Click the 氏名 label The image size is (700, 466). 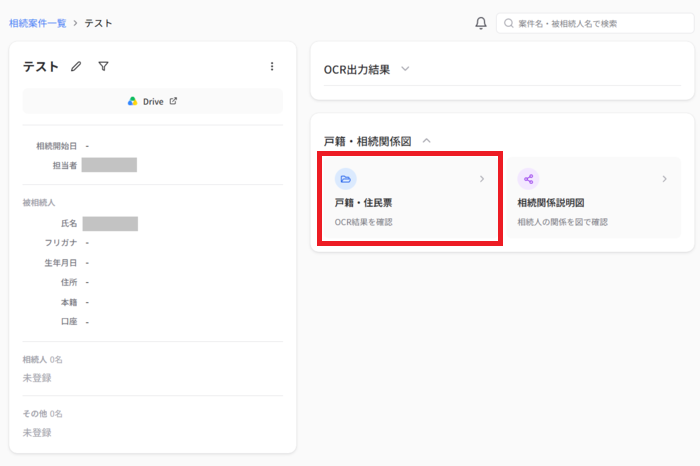[x=69, y=223]
